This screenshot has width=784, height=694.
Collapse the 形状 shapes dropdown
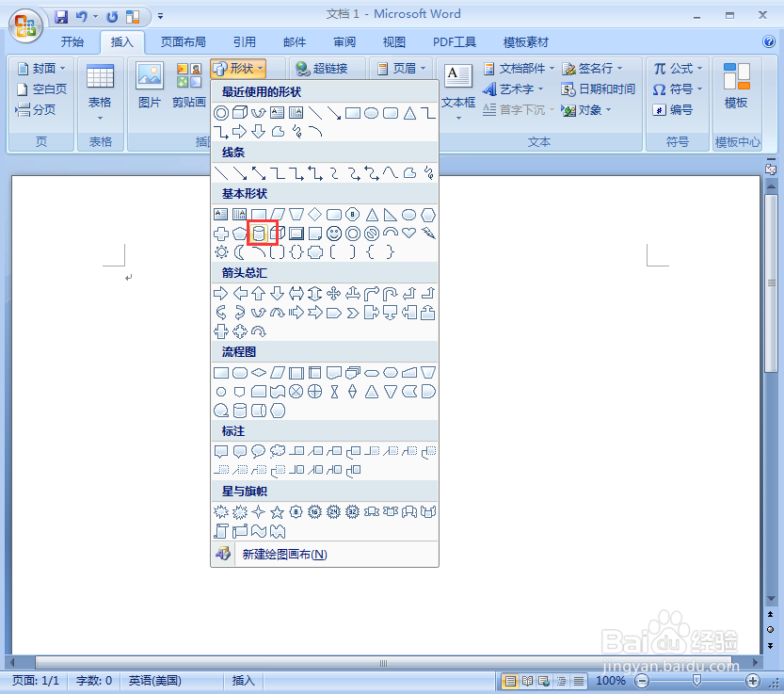pos(238,69)
